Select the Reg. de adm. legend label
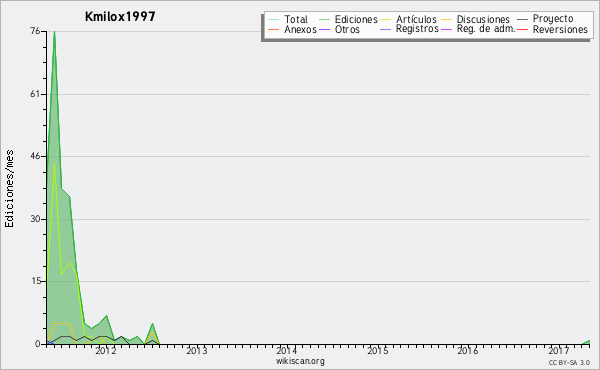This screenshot has height=370, width=600. click(486, 29)
